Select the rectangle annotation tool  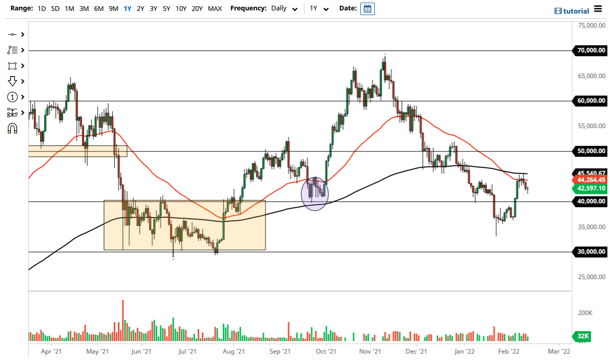click(14, 66)
